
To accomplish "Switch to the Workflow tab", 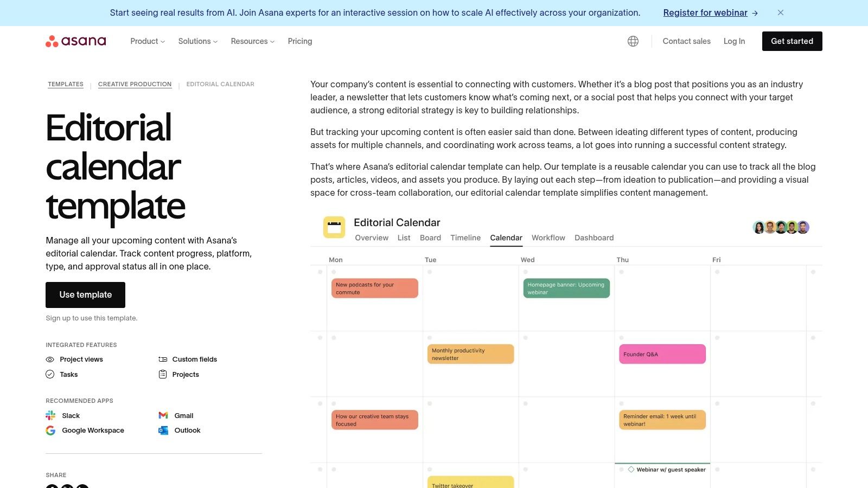I will 548,237.
